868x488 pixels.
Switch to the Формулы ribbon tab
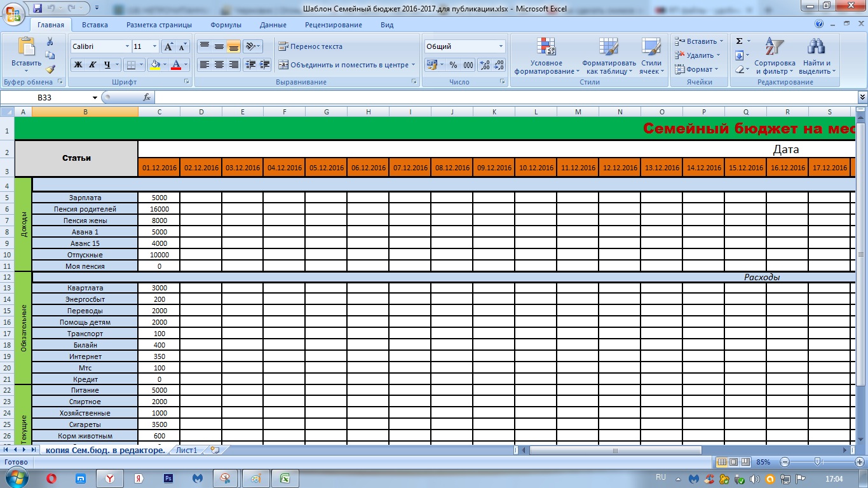(x=226, y=25)
